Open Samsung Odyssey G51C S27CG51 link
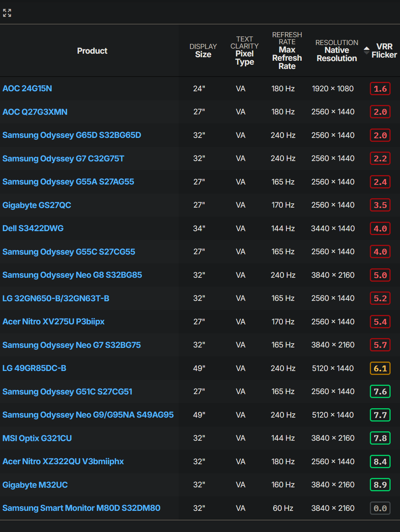Image resolution: width=400 pixels, height=532 pixels. pos(67,392)
